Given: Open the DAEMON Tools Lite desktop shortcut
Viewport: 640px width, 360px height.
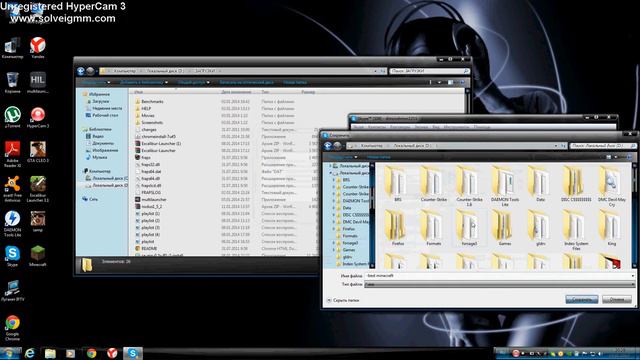Looking at the screenshot, I should 12,223.
